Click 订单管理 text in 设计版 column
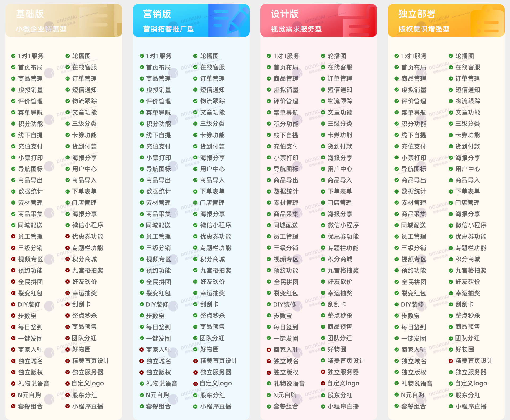The width and height of the screenshot is (510, 420). click(x=340, y=79)
